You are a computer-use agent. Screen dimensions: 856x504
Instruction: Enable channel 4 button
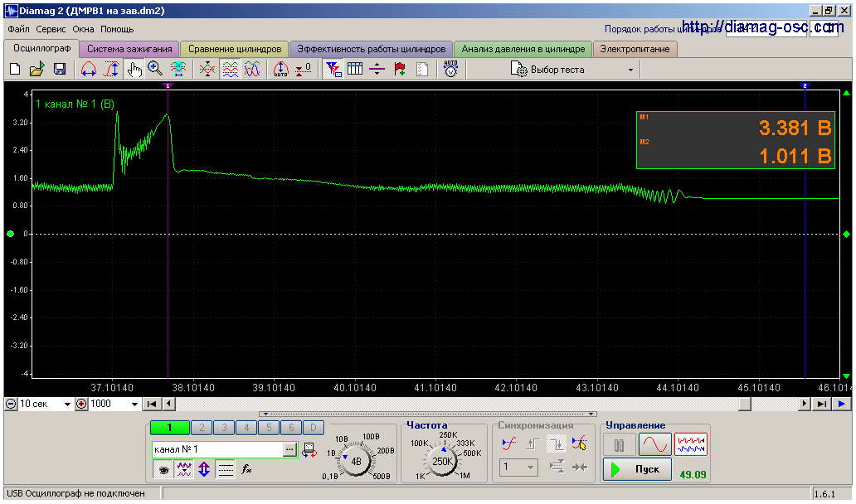click(x=246, y=428)
